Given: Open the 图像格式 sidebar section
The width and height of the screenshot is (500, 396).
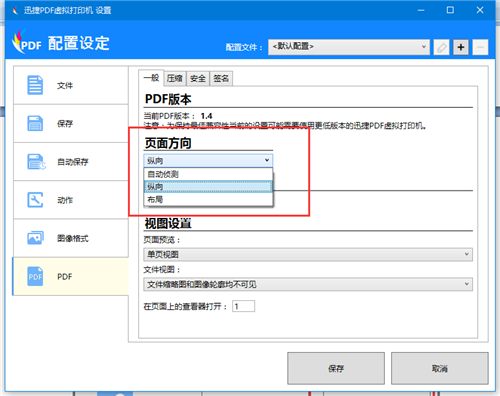Looking at the screenshot, I should tap(71, 238).
